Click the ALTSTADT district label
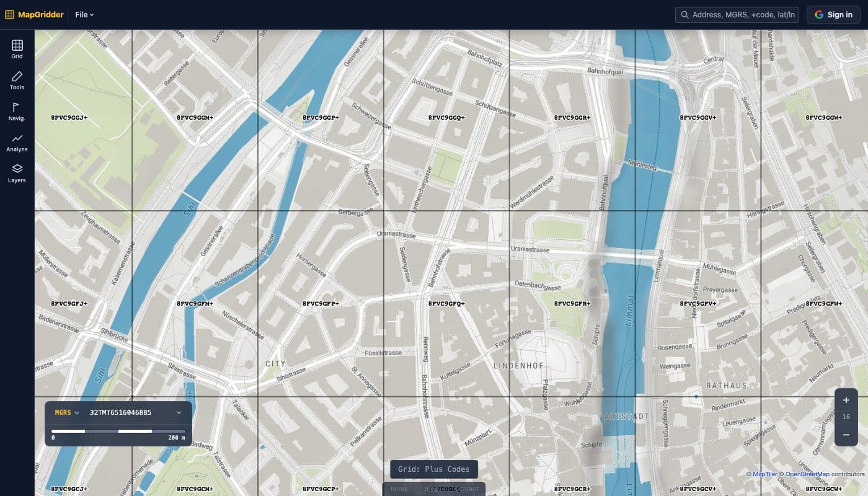The image size is (868, 496). coord(627,417)
